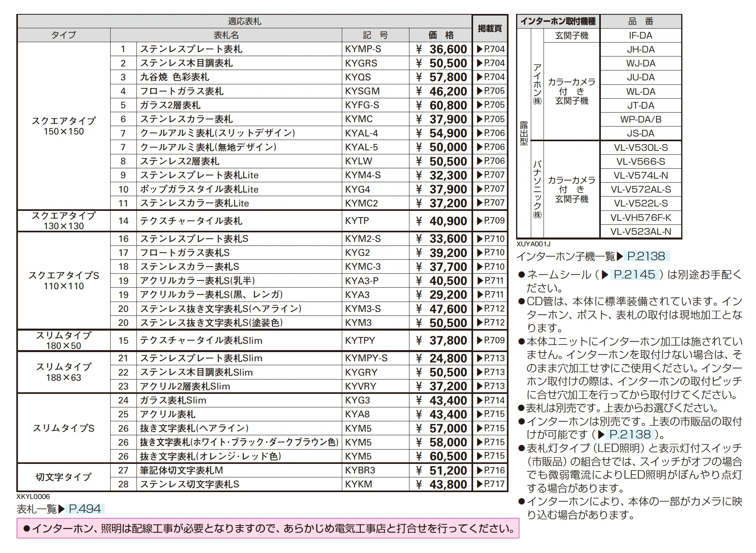
Task: Select the VL-VH576F-K model number
Action: (x=641, y=218)
